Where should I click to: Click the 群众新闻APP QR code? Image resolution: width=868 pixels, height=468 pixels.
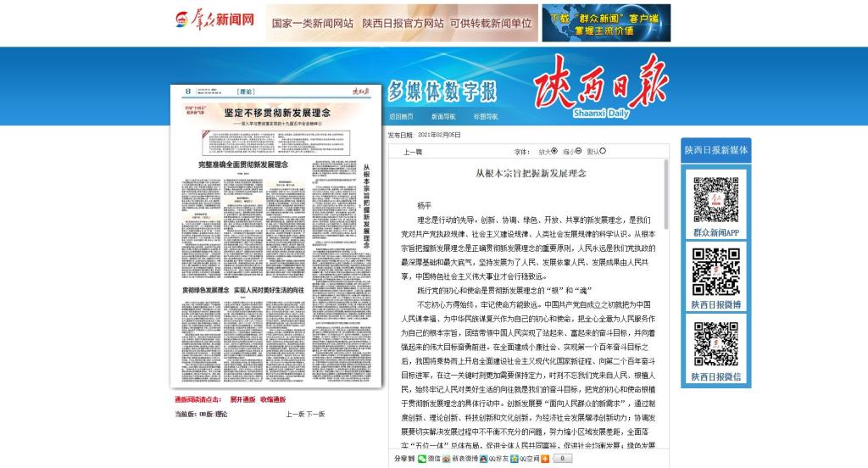715,200
